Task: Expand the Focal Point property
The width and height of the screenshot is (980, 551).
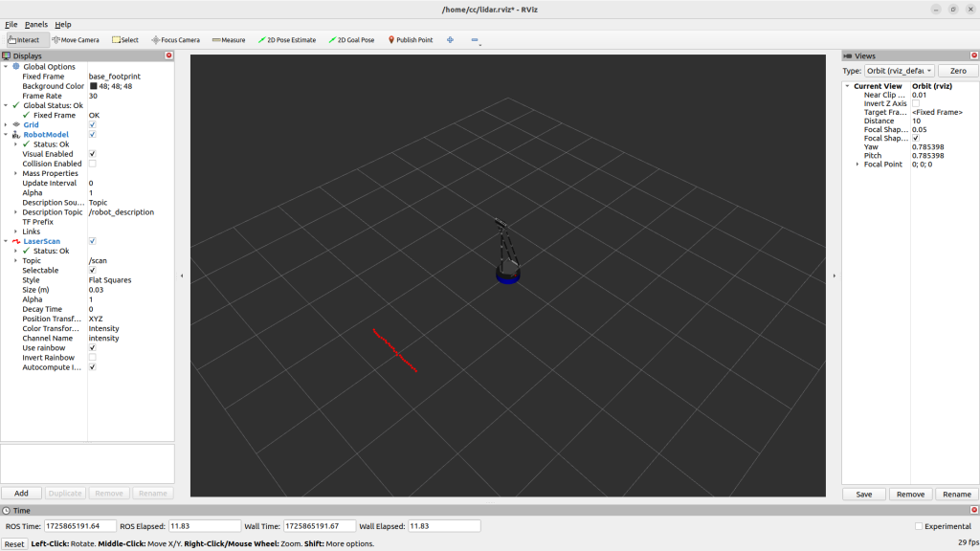Action: pyautogui.click(x=857, y=165)
